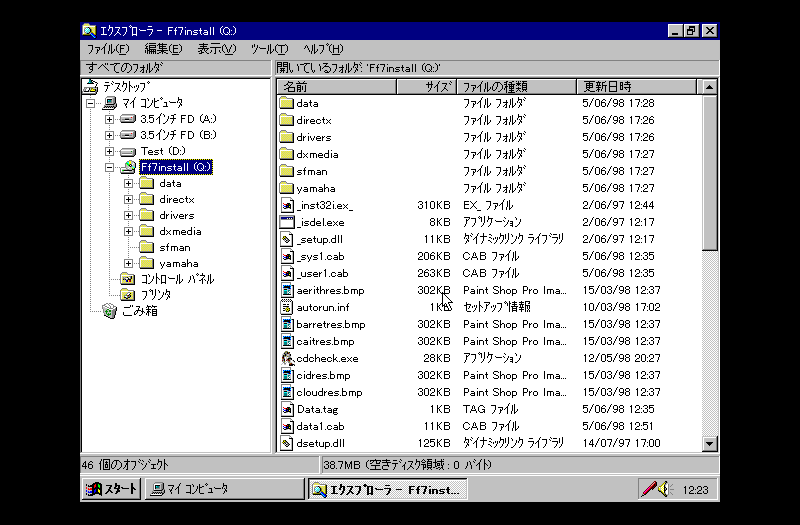This screenshot has height=525, width=800.
Task: Click date 14/07/97 17:00 of dsetup.dll
Action: (621, 443)
